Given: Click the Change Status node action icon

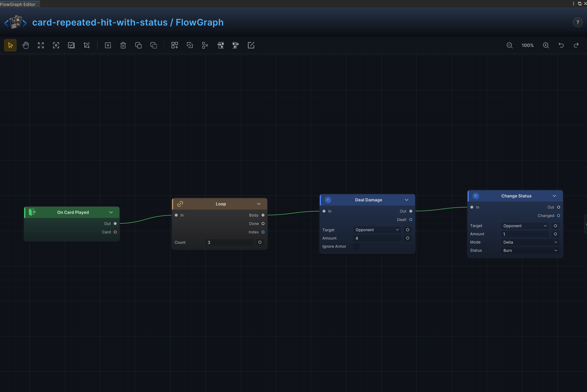Looking at the screenshot, I should point(476,196).
